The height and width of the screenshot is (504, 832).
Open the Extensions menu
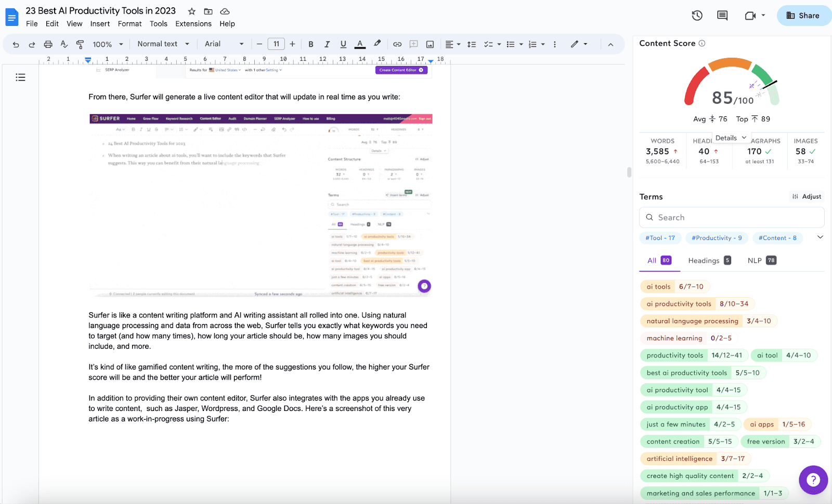tap(193, 24)
